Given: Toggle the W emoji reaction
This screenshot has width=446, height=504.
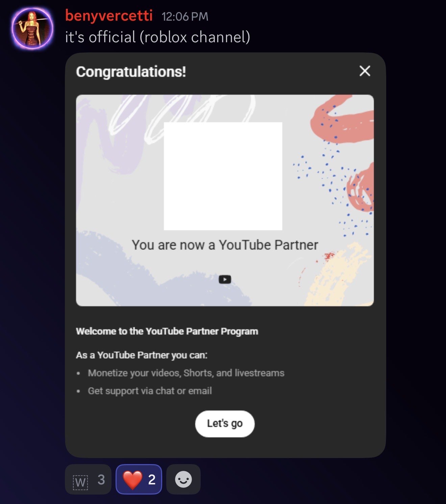Looking at the screenshot, I should coord(88,479).
